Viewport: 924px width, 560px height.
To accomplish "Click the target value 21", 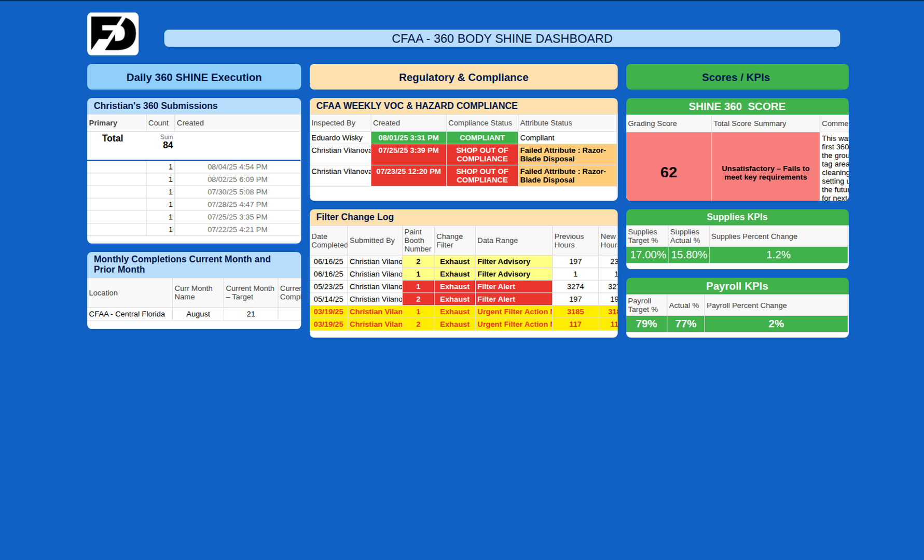I will tap(251, 314).
